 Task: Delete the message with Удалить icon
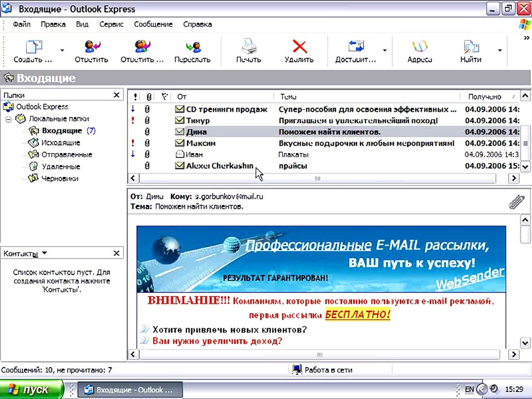pos(299,47)
